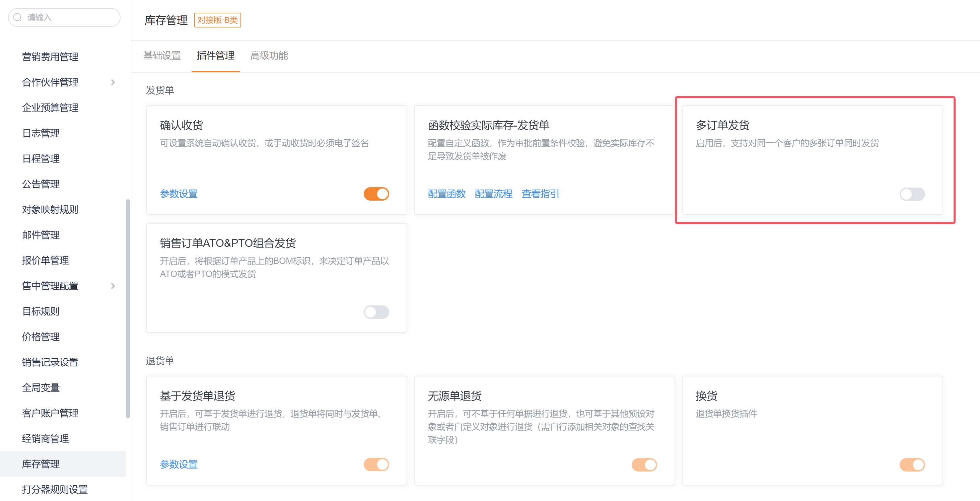Image resolution: width=980 pixels, height=501 pixels.
Task: Switch to the 基础设置 tab
Action: click(x=162, y=56)
